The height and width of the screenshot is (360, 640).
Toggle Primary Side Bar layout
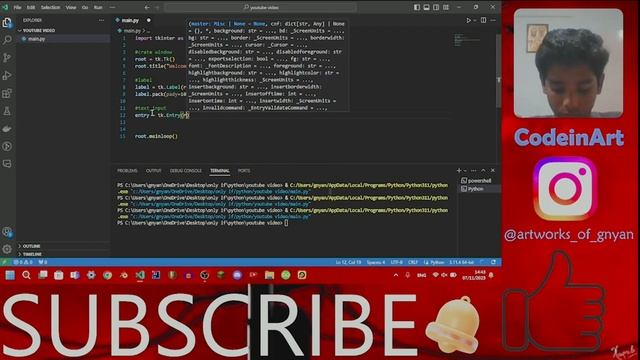[x=417, y=7]
